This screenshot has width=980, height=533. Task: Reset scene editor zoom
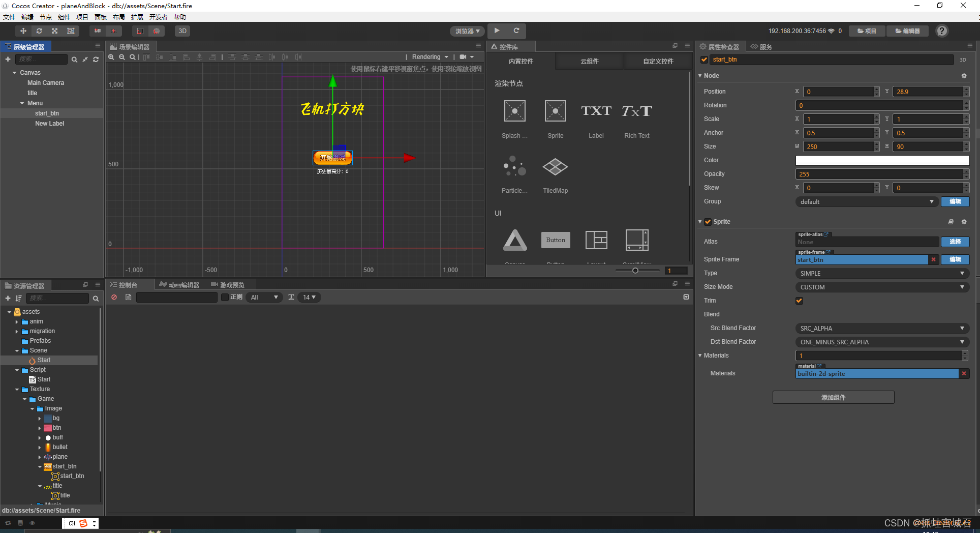[x=132, y=57]
